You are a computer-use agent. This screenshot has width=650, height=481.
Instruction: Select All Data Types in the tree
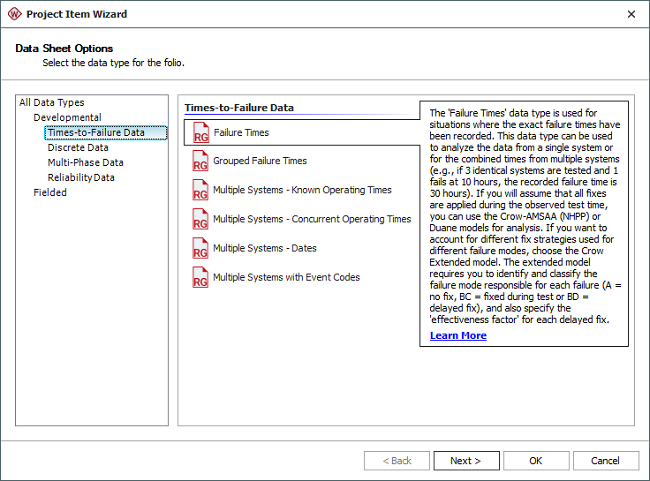point(52,102)
